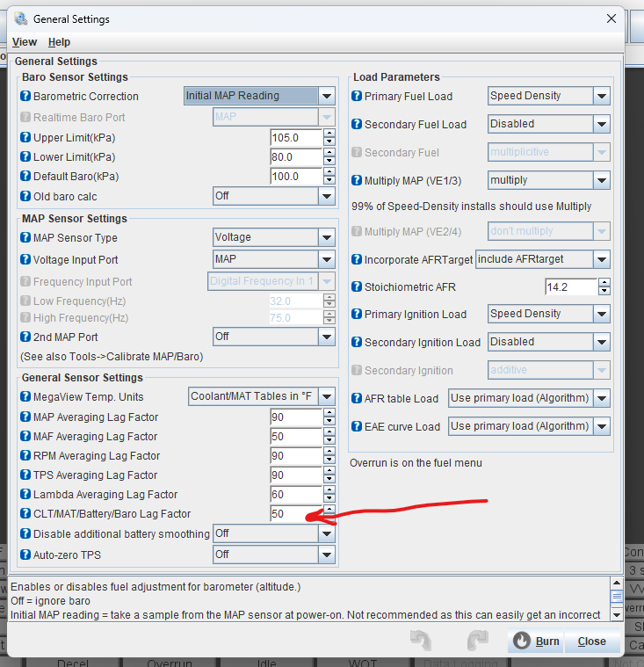Open the Barometric Correction dropdown
This screenshot has width=644, height=667.
327,97
